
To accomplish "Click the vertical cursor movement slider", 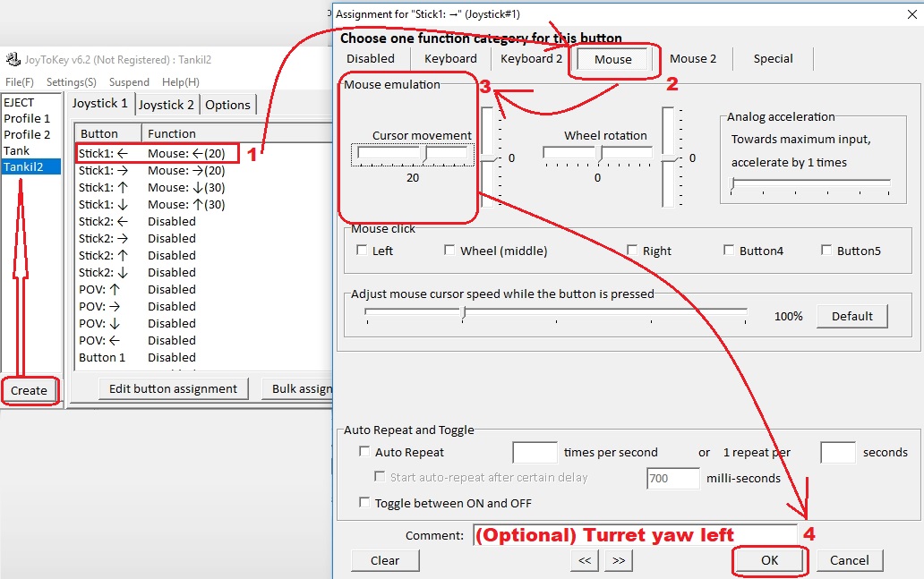I will 489,158.
